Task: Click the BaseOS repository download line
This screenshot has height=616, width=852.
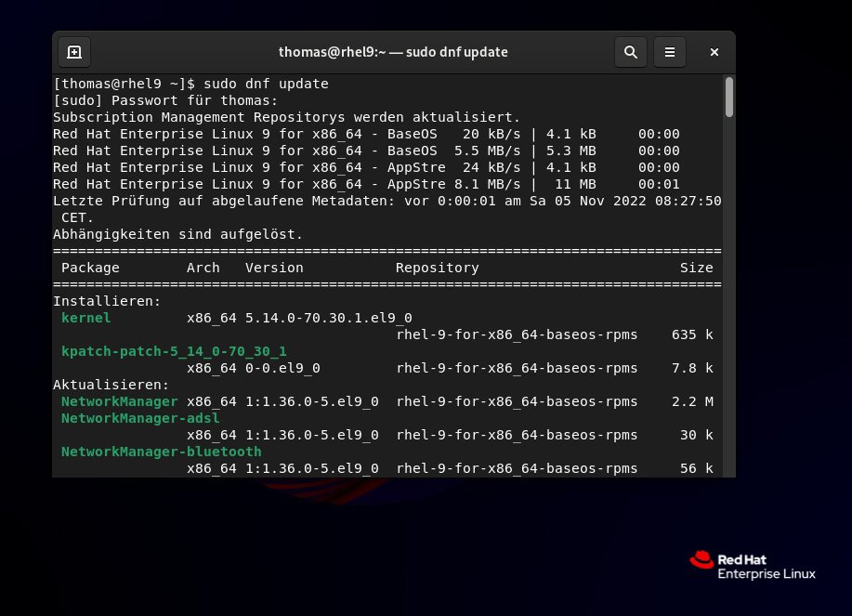Action: click(372, 134)
